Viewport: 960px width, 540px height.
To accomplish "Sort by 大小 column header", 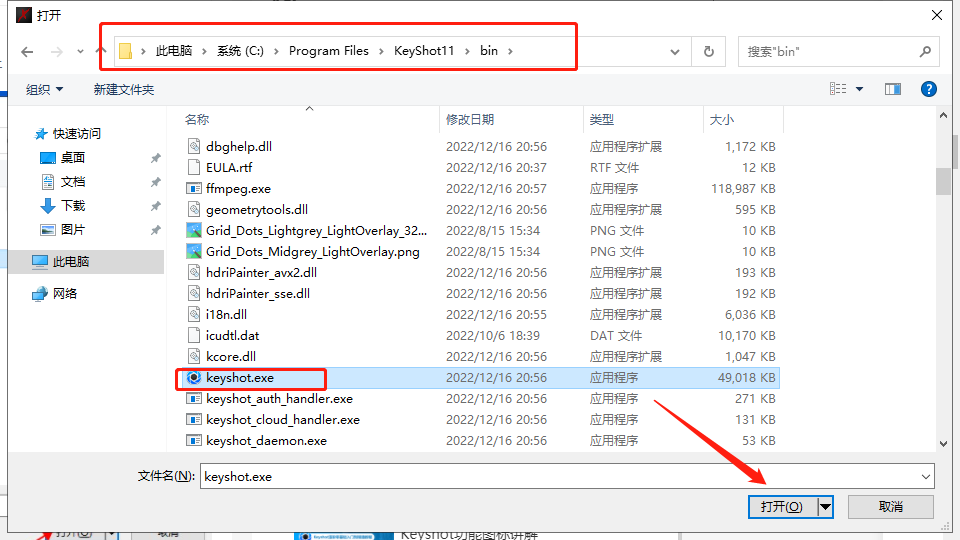I will [x=744, y=119].
